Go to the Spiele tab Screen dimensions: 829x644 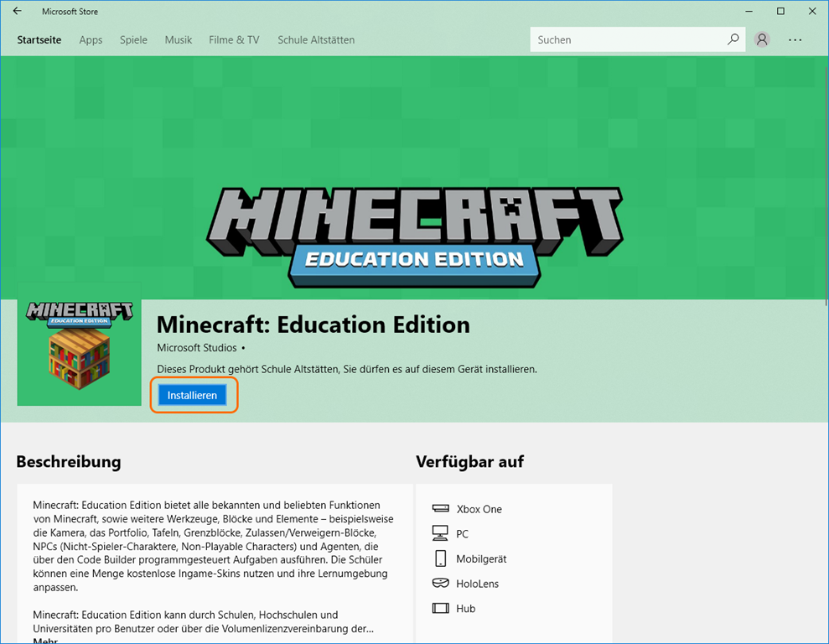coord(133,40)
